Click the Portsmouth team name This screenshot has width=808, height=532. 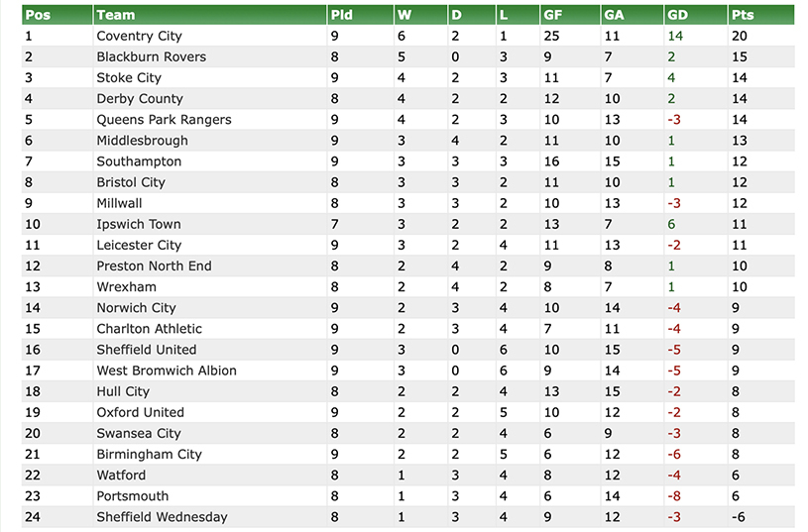tap(132, 495)
